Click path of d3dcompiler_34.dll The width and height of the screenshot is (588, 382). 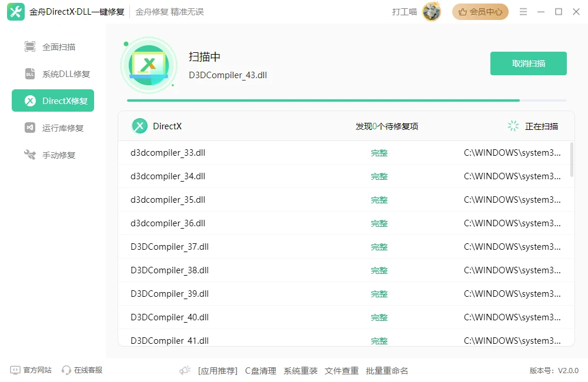tap(512, 176)
